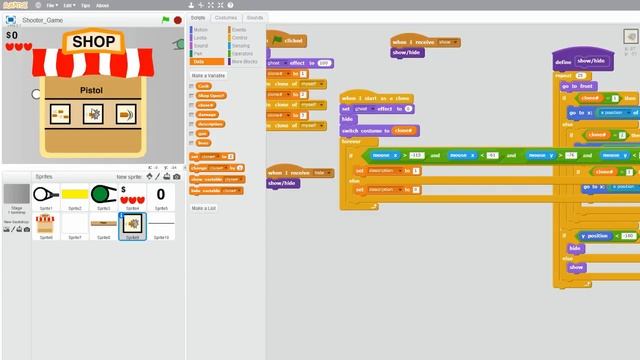Create new sprite from camera
640x360 pixels.
(x=176, y=176)
